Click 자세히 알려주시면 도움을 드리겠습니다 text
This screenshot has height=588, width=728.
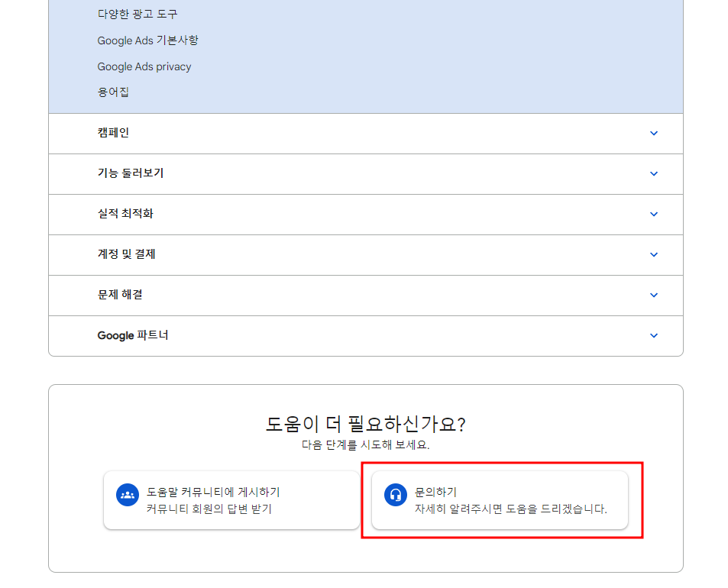pyautogui.click(x=511, y=509)
